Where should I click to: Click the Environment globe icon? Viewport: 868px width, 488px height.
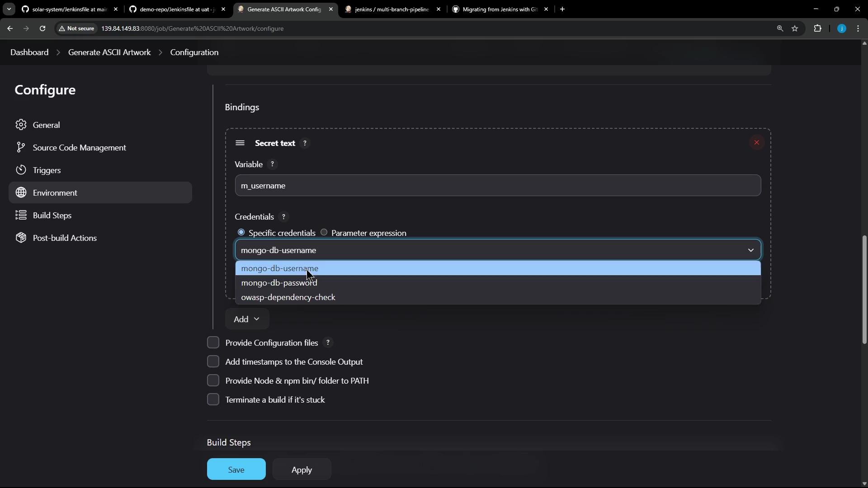pos(21,192)
